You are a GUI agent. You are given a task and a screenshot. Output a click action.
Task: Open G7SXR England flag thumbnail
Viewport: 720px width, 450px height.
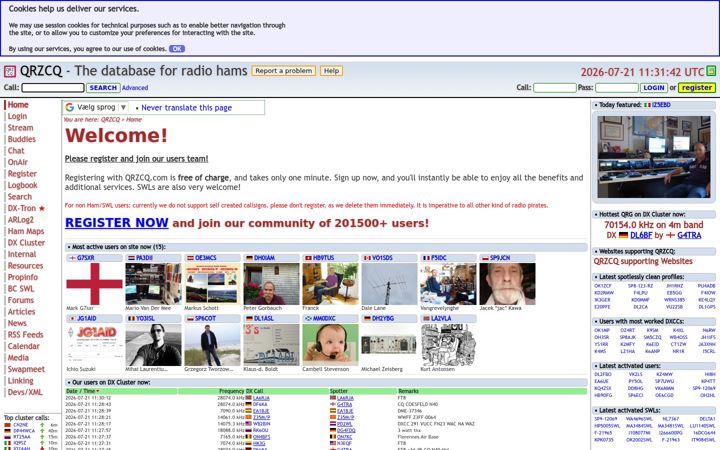point(94,284)
